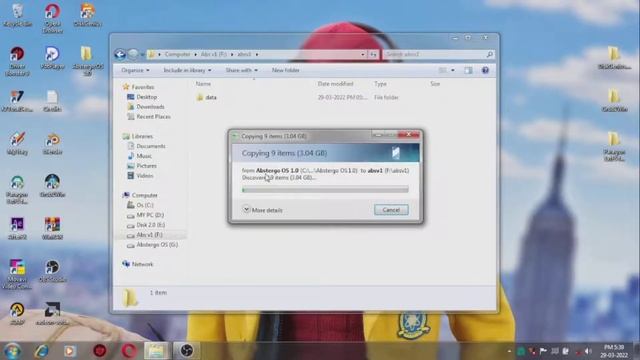Open the Share with menu
Viewport: 640px width, 360px height.
coord(242,70)
